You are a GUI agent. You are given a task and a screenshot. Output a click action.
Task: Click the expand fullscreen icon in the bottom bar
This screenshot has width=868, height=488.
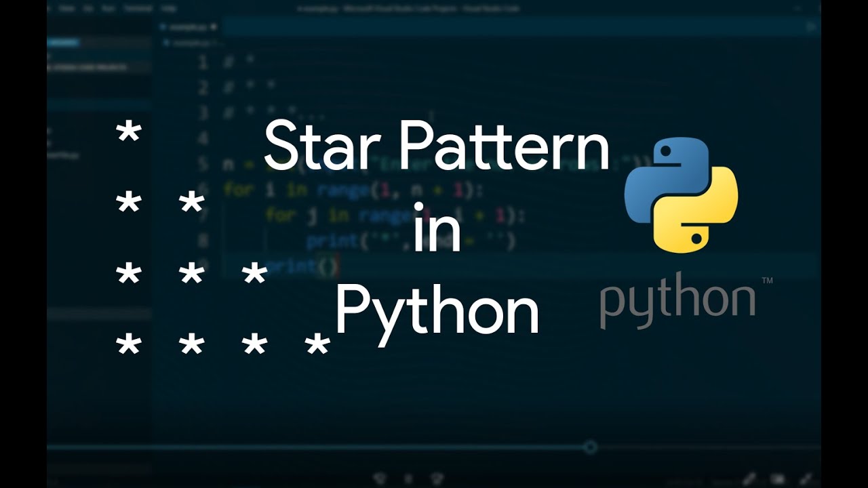click(x=806, y=479)
